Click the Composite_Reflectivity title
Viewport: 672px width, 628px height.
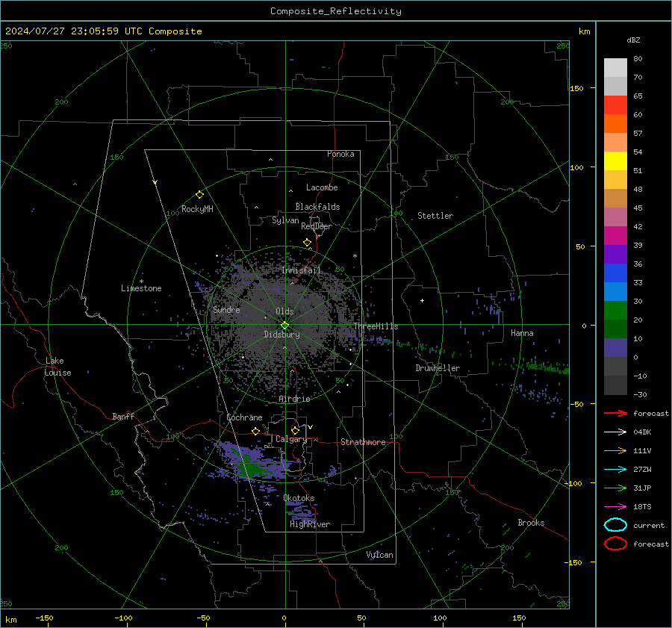pos(336,11)
